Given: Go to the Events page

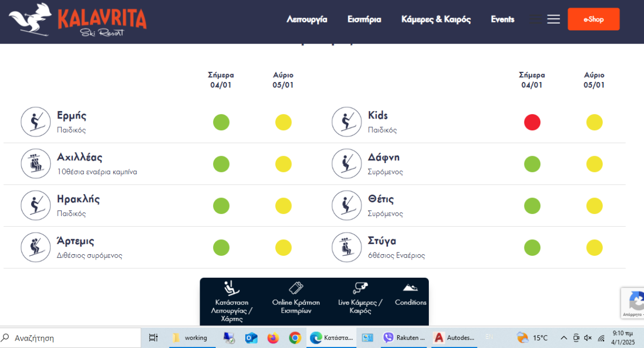Looking at the screenshot, I should tap(502, 19).
